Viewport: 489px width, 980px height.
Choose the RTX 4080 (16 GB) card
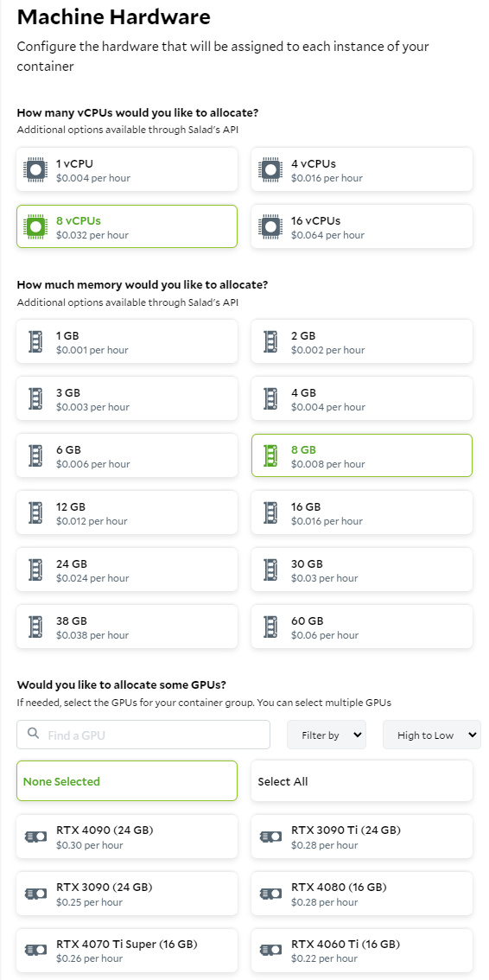[362, 893]
